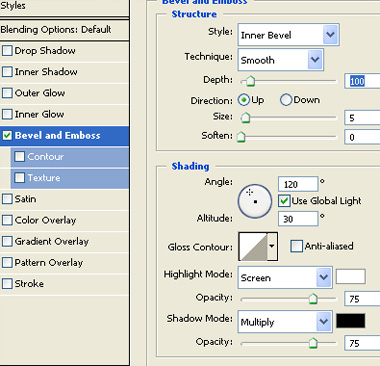Viewport: 380px width, 366px height.
Task: Open the Contour sub-item label
Action: (46, 156)
